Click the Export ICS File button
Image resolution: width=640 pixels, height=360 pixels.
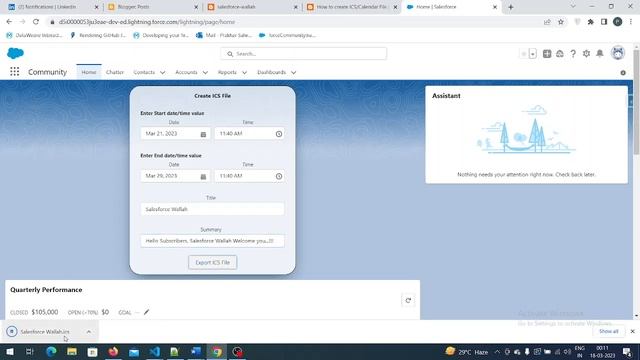tap(213, 262)
